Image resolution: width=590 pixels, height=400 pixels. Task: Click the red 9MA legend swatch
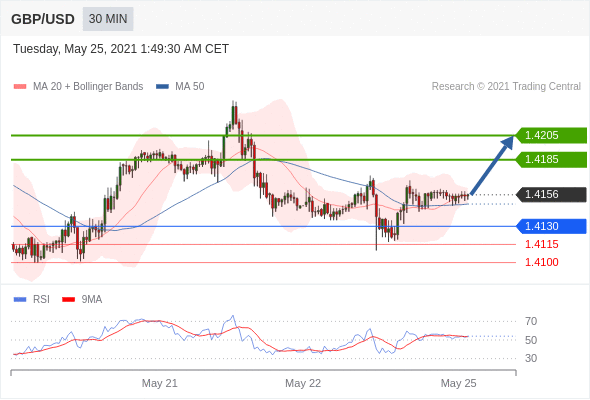[68, 300]
